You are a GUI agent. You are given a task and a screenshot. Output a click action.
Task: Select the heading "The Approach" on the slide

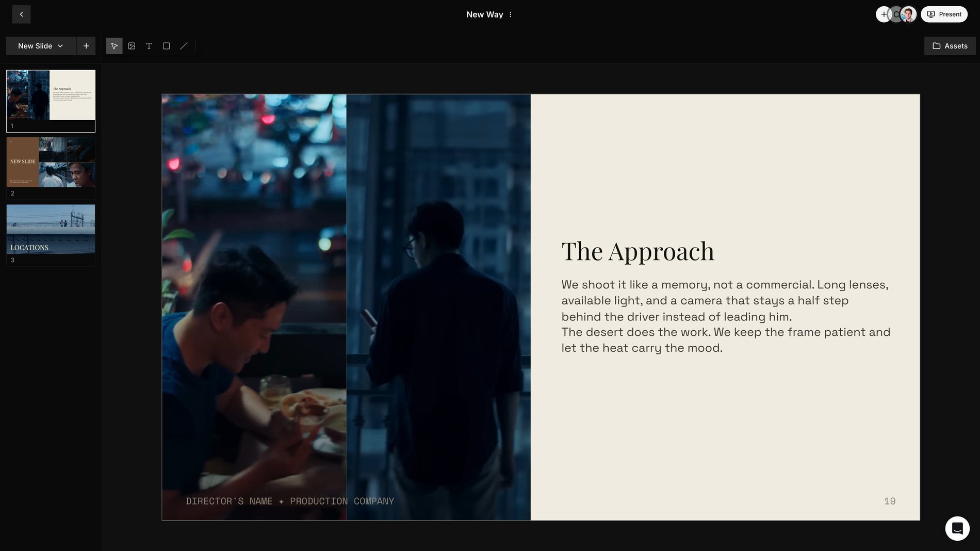[638, 251]
